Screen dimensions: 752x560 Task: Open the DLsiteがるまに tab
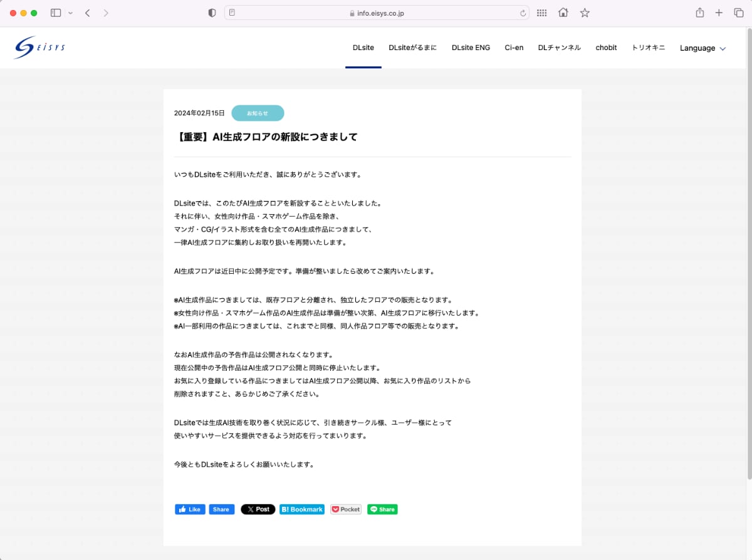pyautogui.click(x=412, y=48)
